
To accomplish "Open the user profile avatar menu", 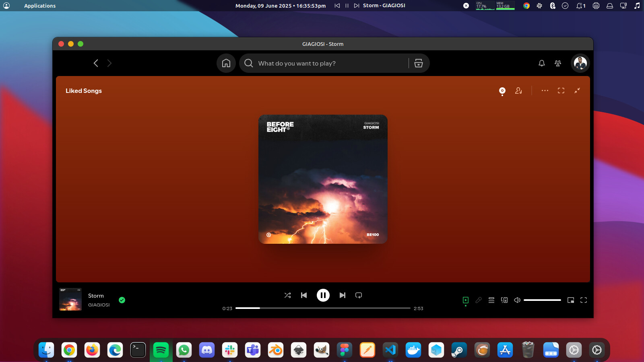I will pyautogui.click(x=580, y=63).
